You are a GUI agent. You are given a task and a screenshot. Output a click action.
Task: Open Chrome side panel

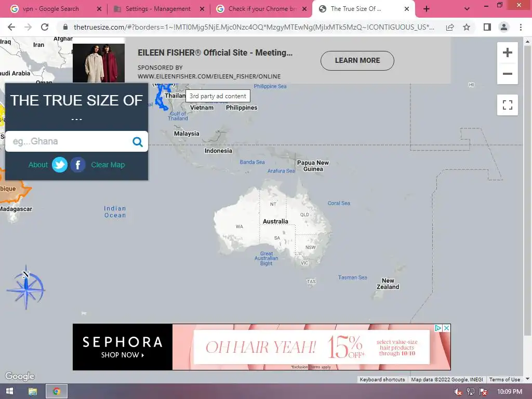pos(487,27)
